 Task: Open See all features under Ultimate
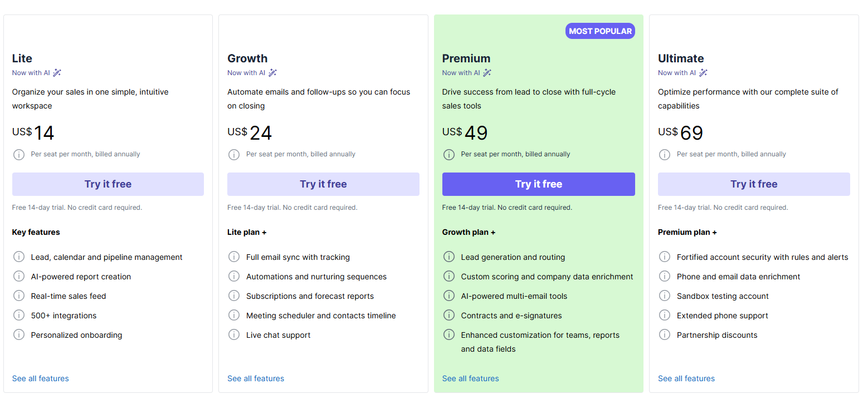[x=686, y=378]
